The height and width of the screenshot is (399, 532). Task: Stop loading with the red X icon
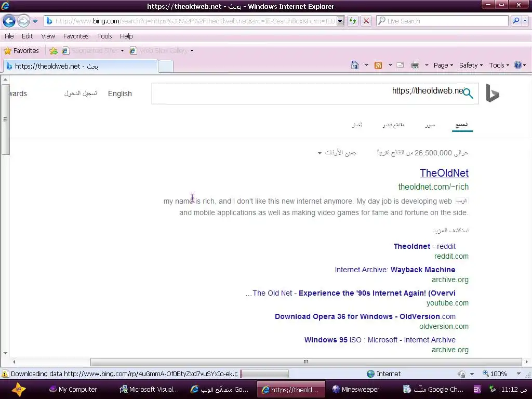[366, 21]
